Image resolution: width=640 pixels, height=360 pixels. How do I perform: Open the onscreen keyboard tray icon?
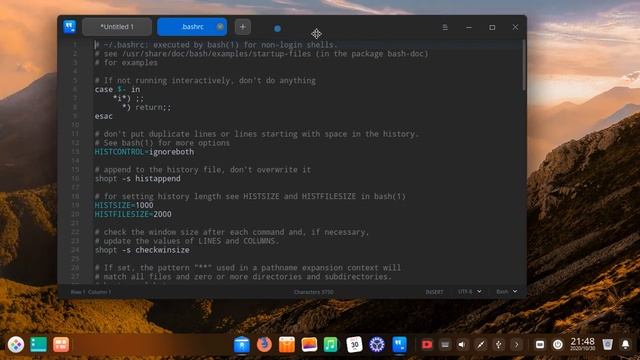coord(445,344)
